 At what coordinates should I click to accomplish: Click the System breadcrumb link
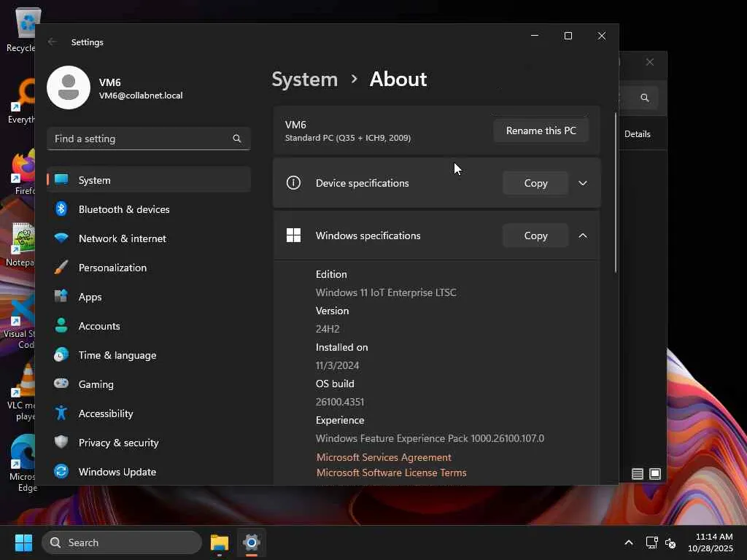[x=304, y=79]
